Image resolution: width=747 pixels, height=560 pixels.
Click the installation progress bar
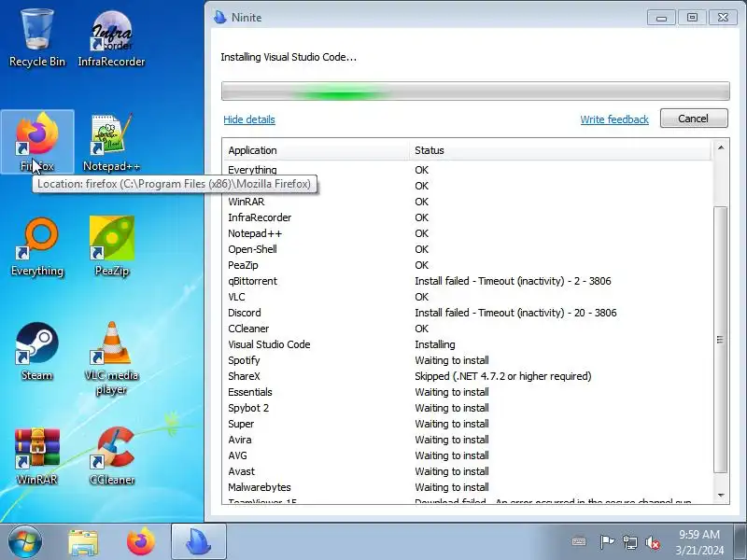tap(475, 91)
